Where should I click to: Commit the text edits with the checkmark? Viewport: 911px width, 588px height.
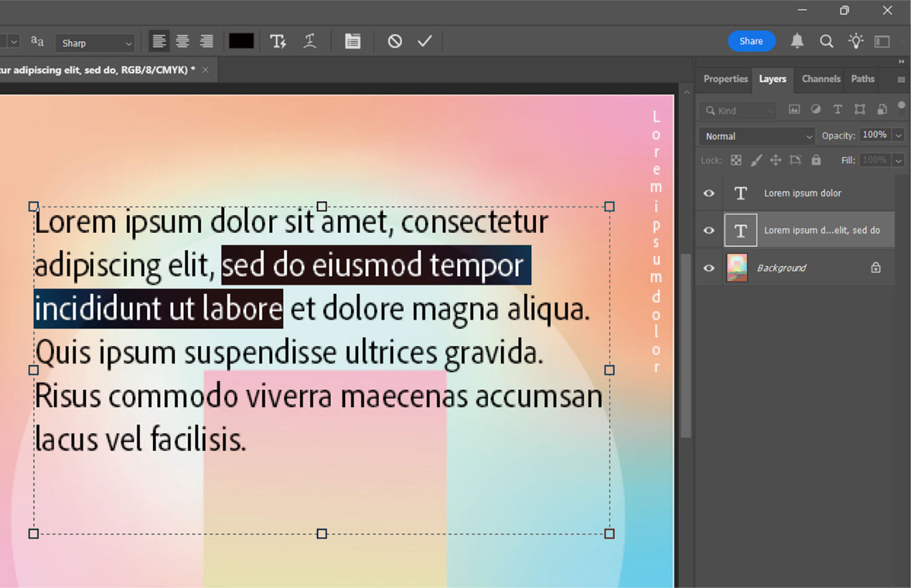[x=424, y=41]
